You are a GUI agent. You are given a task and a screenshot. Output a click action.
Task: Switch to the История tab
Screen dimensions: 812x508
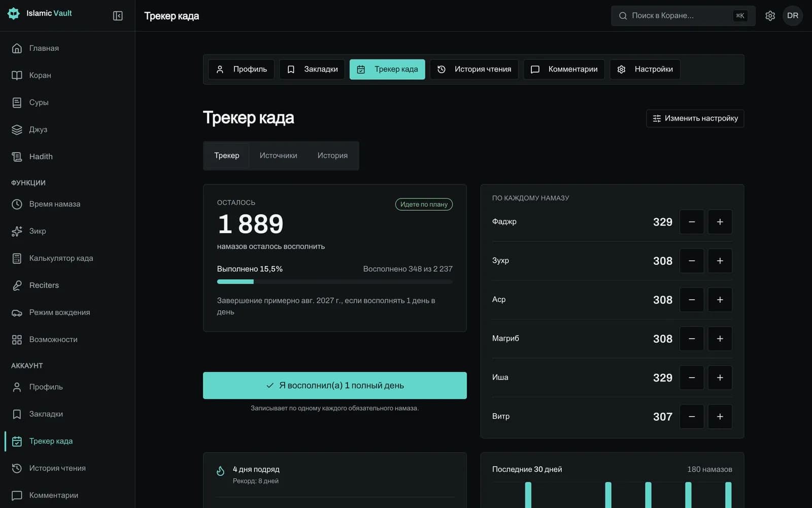point(332,155)
